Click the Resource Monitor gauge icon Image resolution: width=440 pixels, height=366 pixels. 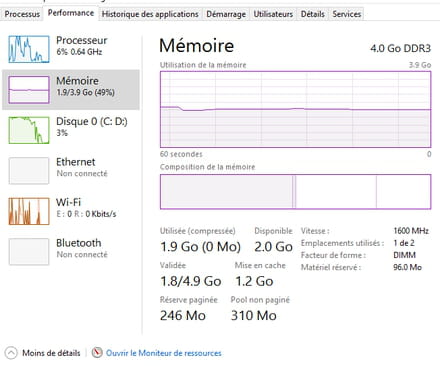click(97, 353)
